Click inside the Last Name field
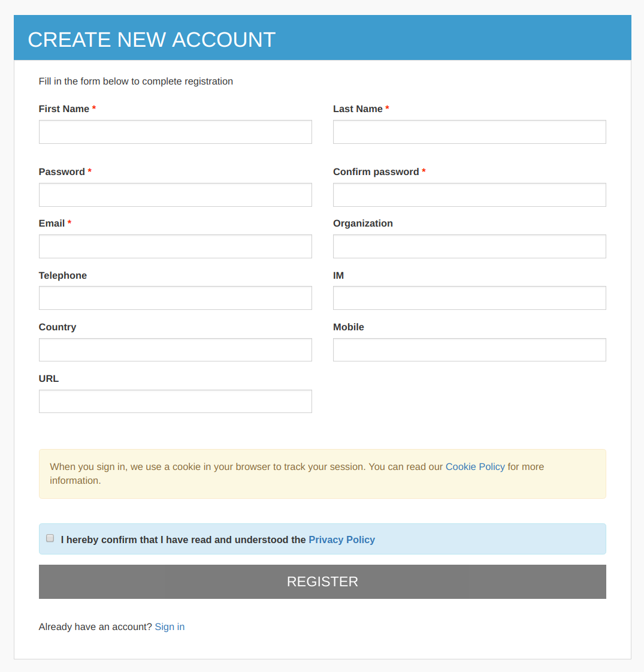Screen dimensions: 644x672 pos(469,132)
